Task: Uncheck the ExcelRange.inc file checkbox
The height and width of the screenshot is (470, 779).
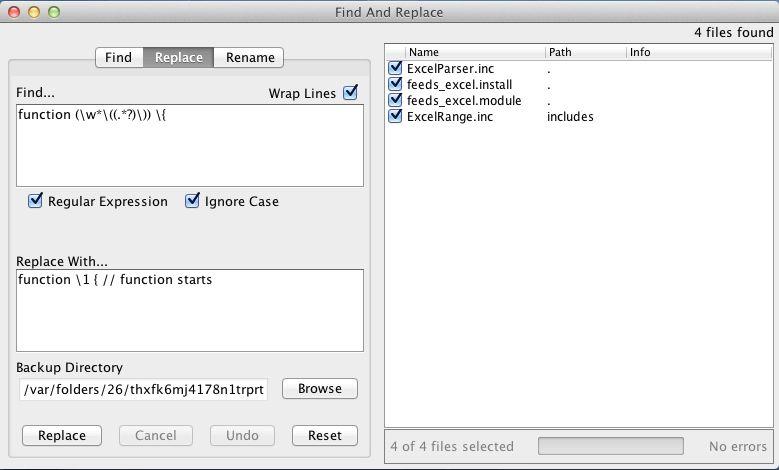Action: [395, 117]
